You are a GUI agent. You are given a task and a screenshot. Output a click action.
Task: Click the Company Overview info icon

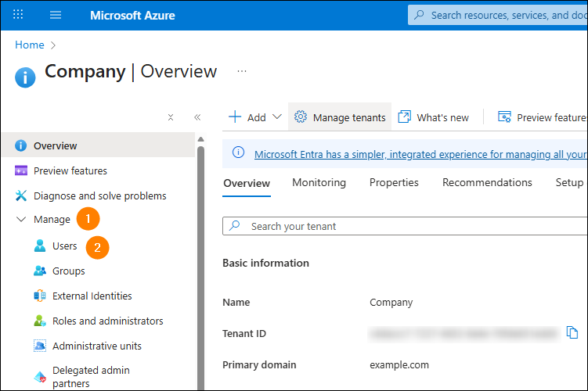25,77
